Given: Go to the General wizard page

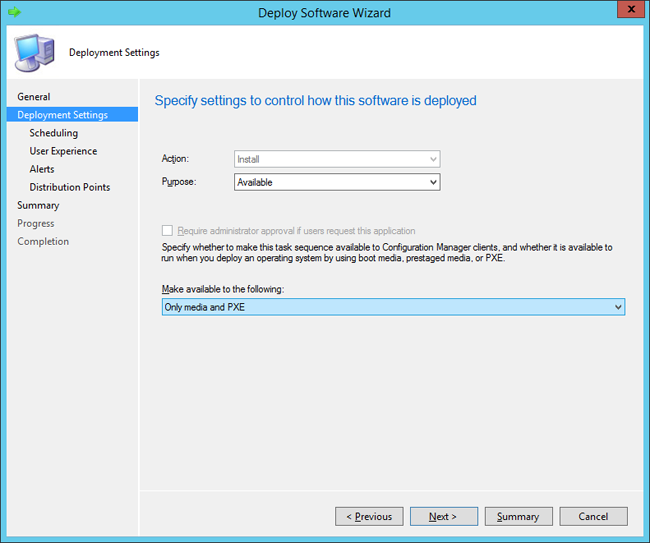Looking at the screenshot, I should click(33, 97).
